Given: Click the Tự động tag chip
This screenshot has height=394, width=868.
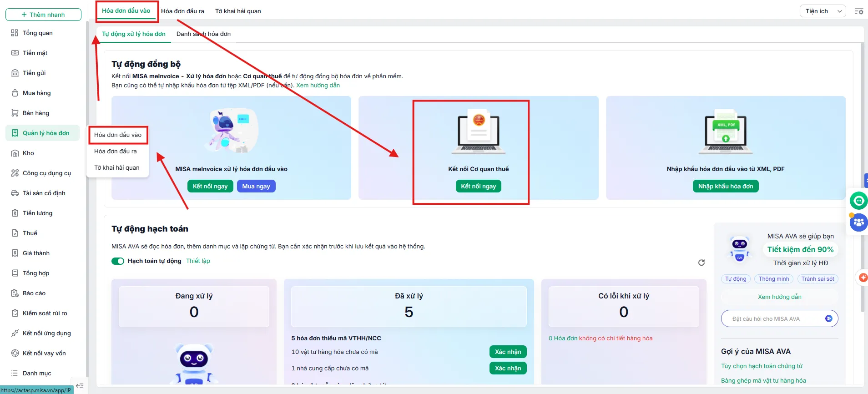Looking at the screenshot, I should coord(736,279).
